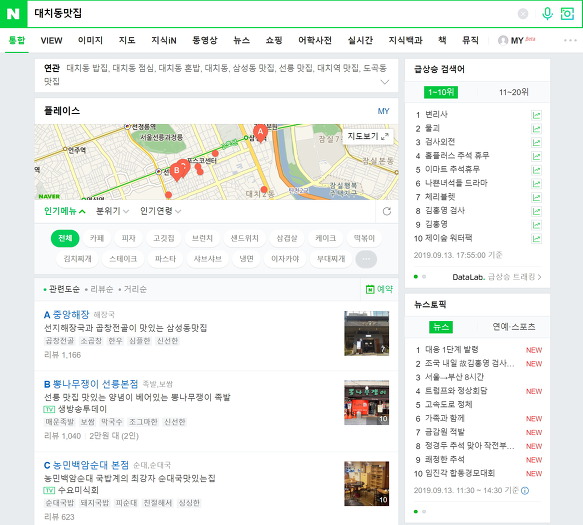Screen dimensions: 583x525
Task: Switch to the 쇼핑 tab
Action: coord(274,40)
